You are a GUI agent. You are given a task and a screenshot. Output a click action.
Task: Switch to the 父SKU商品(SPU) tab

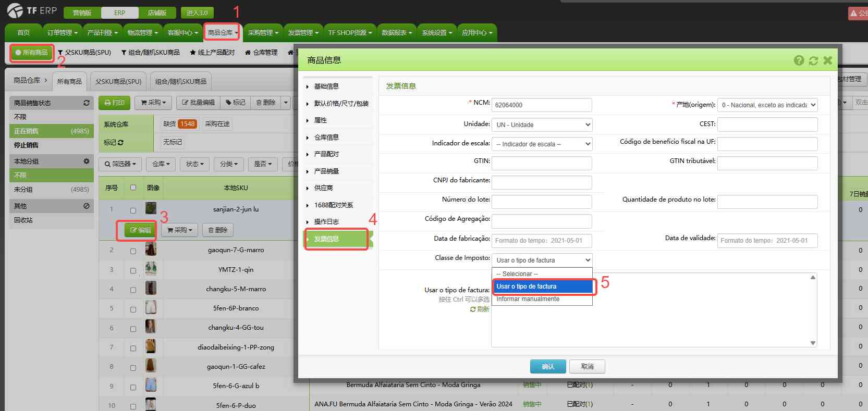(118, 82)
